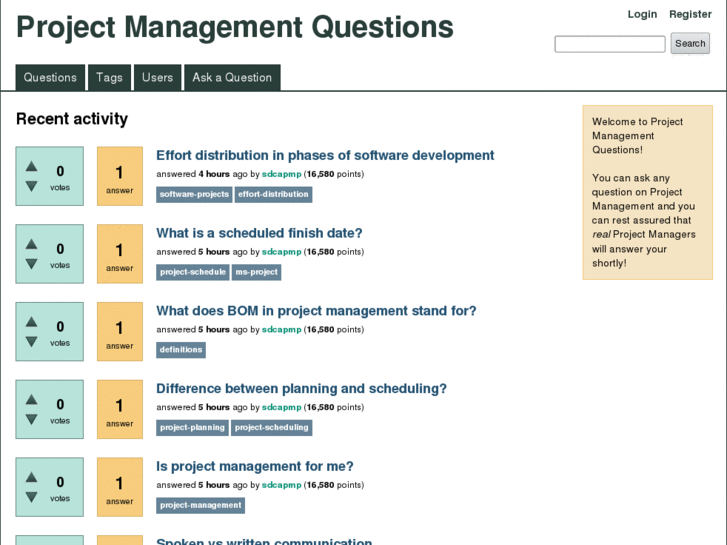
Task: Upvote the planning and scheduling question
Action: pyautogui.click(x=31, y=400)
